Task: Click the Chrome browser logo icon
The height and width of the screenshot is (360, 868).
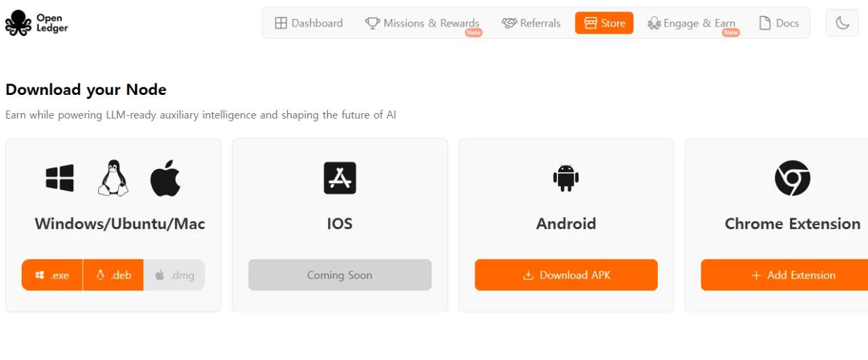Action: 792,178
